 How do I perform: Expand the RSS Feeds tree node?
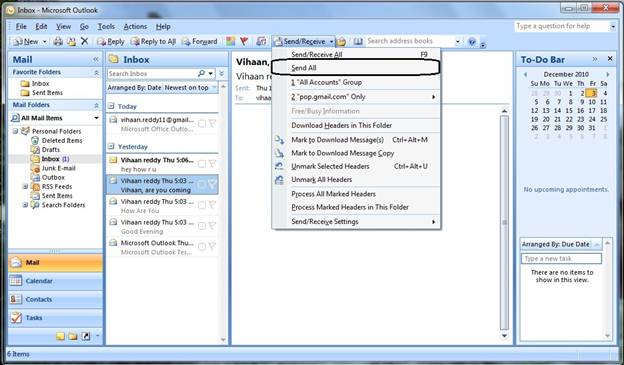25,186
